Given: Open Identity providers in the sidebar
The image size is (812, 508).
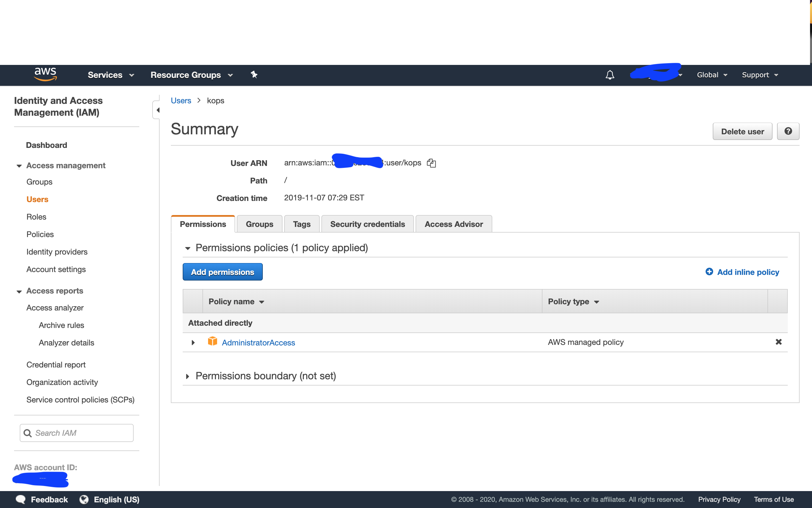Looking at the screenshot, I should pyautogui.click(x=57, y=252).
